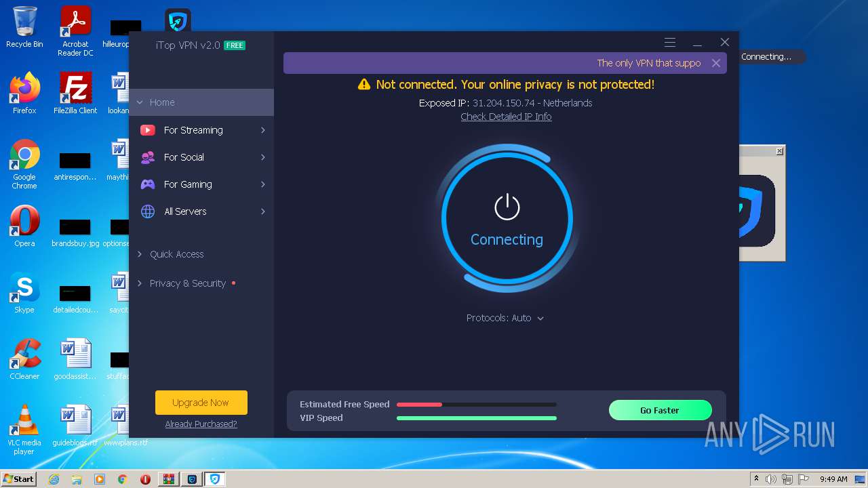Launch VLC media player shortcut
This screenshot has width=868, height=488.
tap(24, 430)
